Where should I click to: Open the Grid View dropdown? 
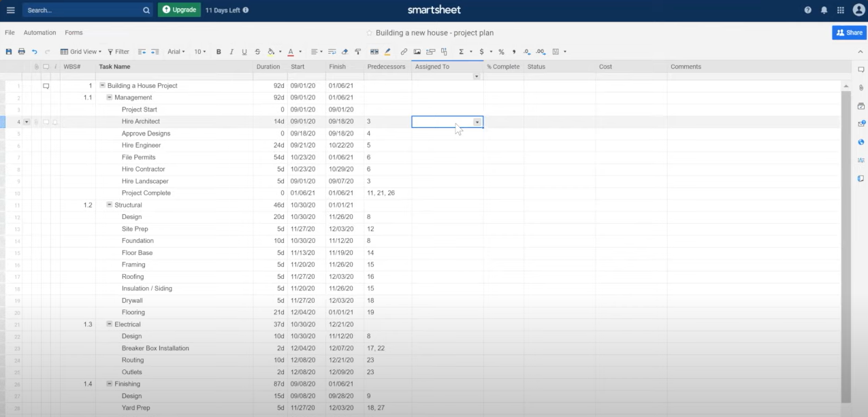click(80, 52)
